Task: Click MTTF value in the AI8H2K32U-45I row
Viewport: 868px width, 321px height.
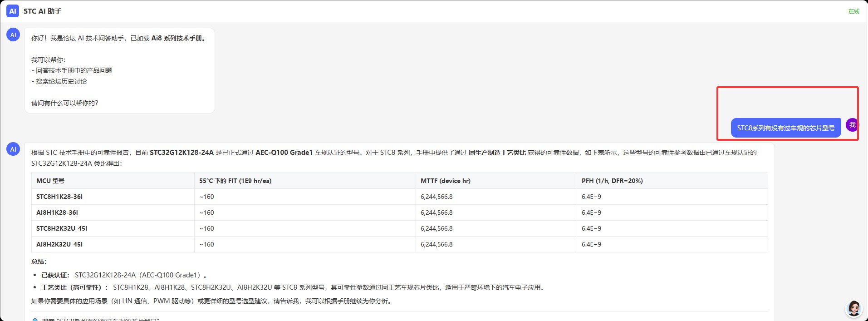Action: click(x=436, y=244)
